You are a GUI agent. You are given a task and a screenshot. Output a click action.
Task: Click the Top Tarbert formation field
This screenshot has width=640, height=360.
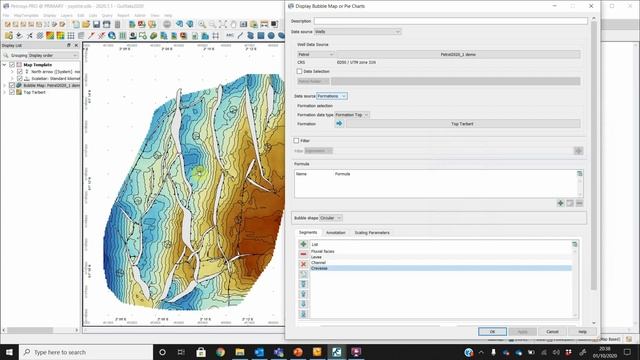463,124
